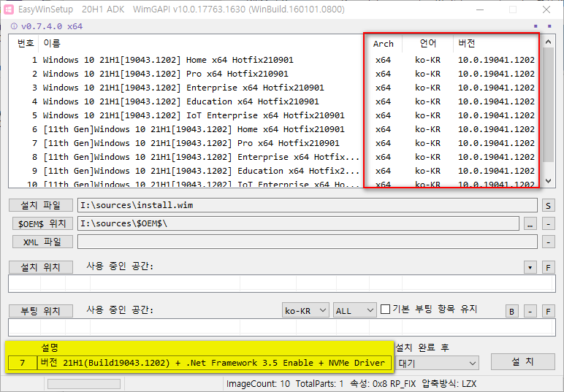The image size is (564, 392).
Task: Click the B button on boot row
Action: 512,311
